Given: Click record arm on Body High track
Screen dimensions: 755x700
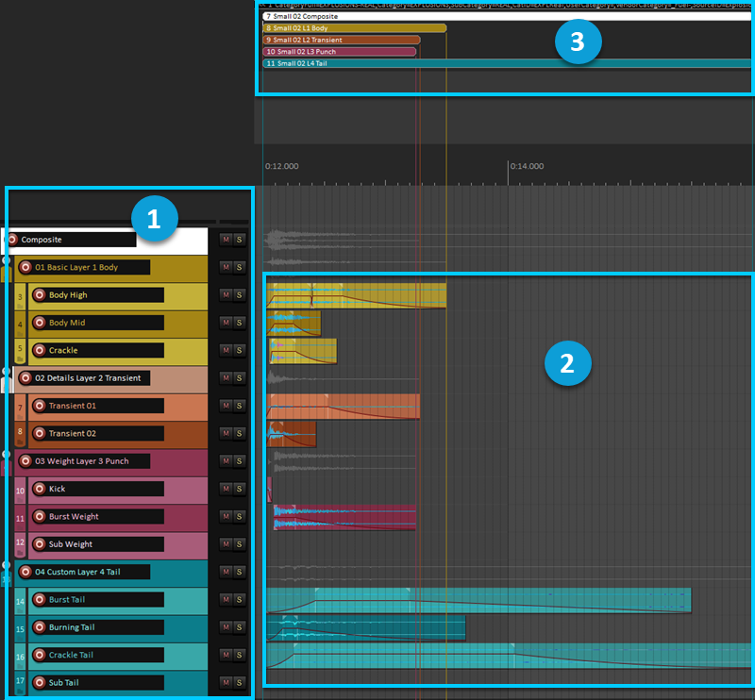Looking at the screenshot, I should click(x=40, y=295).
